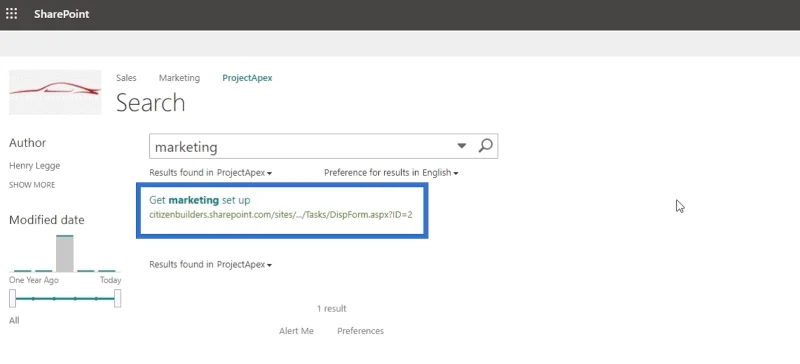Screen dimensions: 800x364
Task: Click the search magnifier icon
Action: 485,146
